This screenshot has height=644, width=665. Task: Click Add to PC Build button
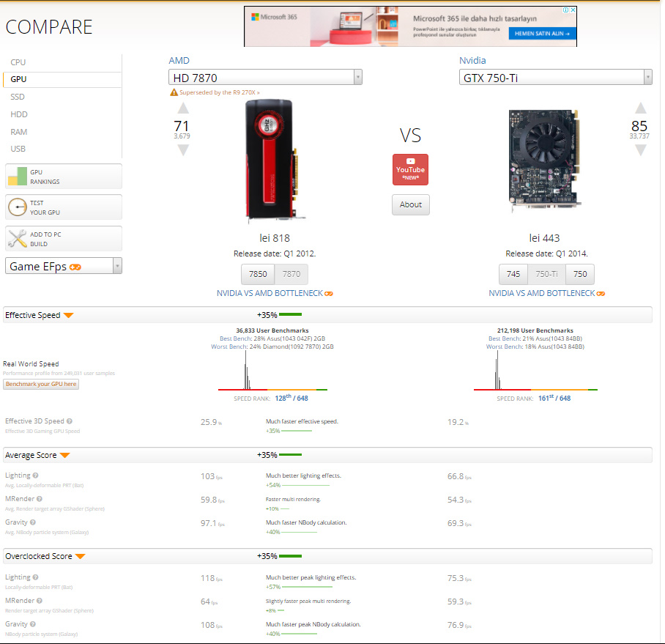click(x=64, y=239)
